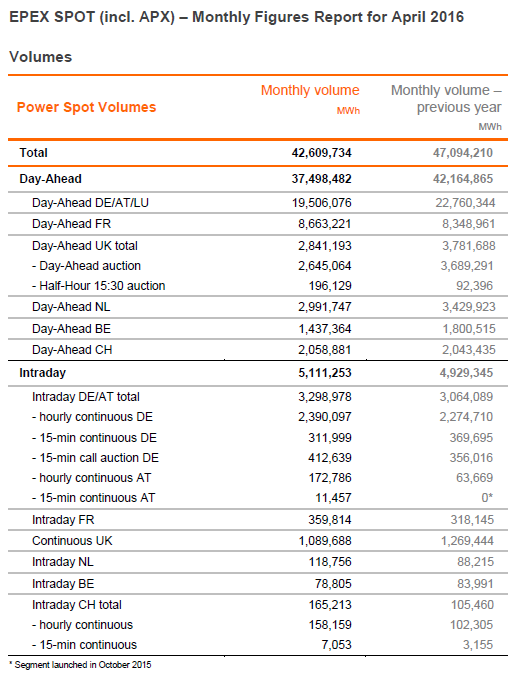Click the total volume 42,609,734
The width and height of the screenshot is (518, 678).
tap(321, 153)
